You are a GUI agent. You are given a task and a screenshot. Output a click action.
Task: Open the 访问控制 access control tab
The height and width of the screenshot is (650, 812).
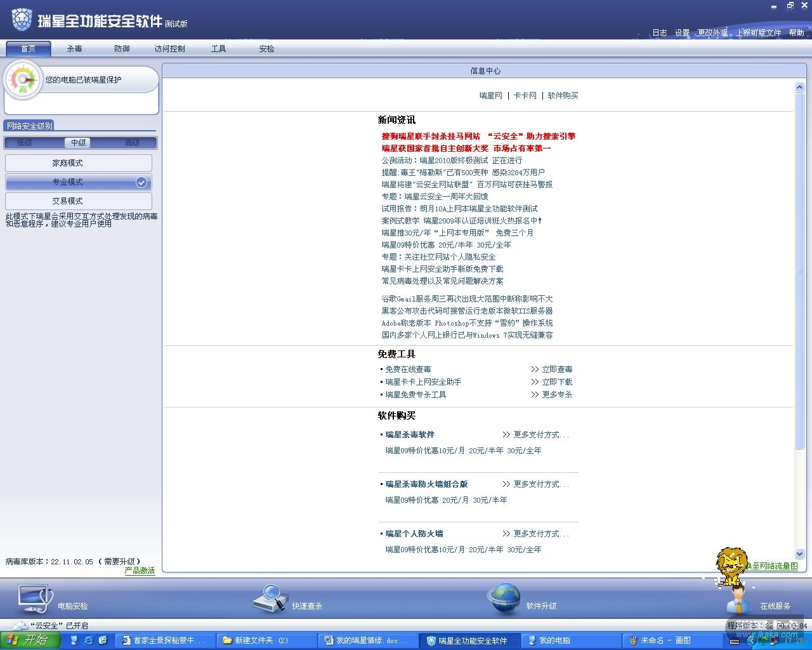[169, 49]
